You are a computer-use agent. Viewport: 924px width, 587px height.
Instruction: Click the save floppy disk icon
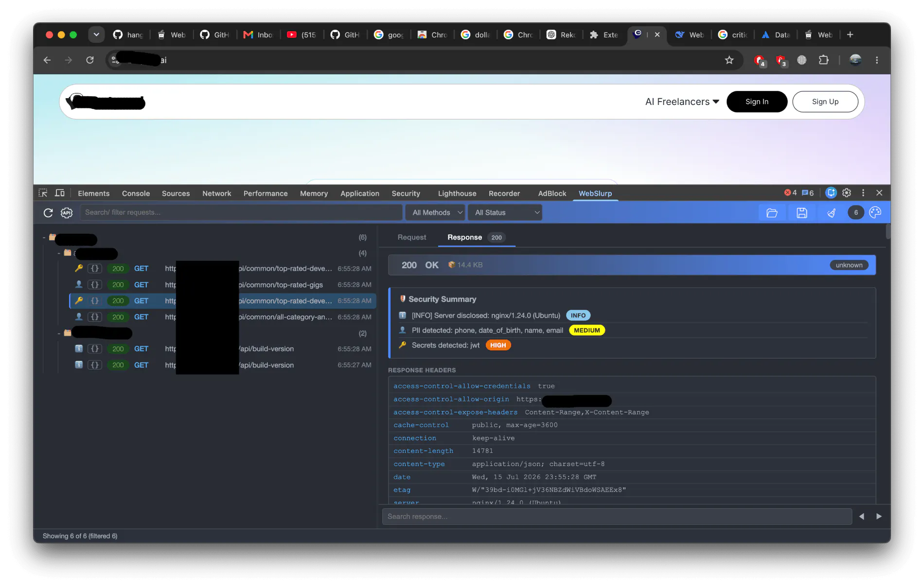click(802, 212)
